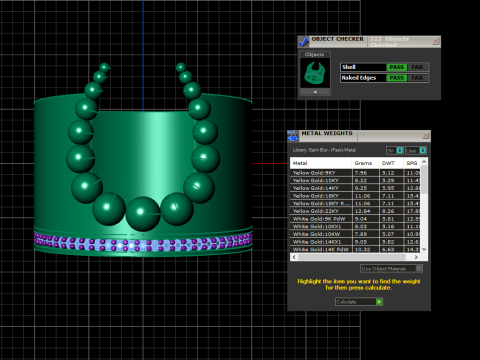Select the White Gold:10KX1 row
The height and width of the screenshot is (360, 480).
click(x=355, y=226)
